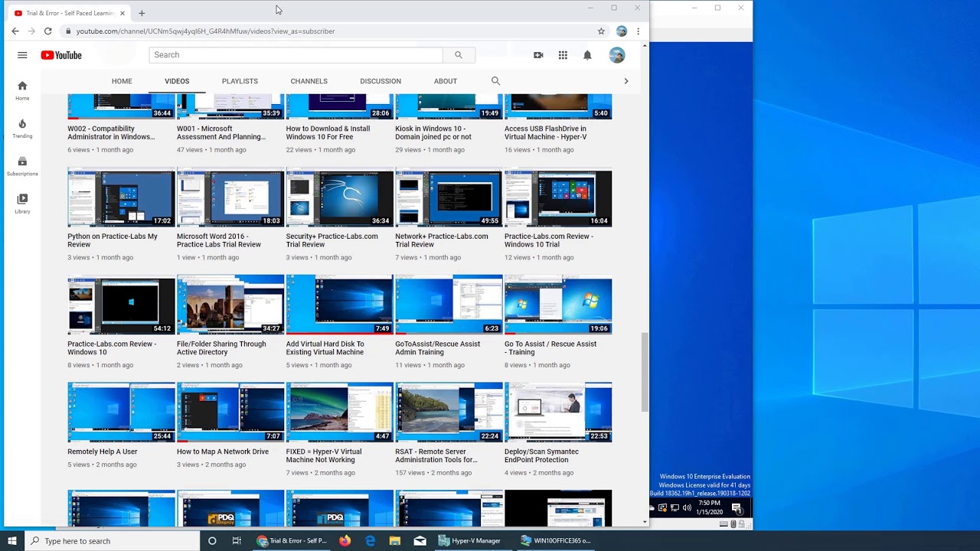Open 'Access USB FlashDrive in Virtual Machine' title

tap(545, 133)
